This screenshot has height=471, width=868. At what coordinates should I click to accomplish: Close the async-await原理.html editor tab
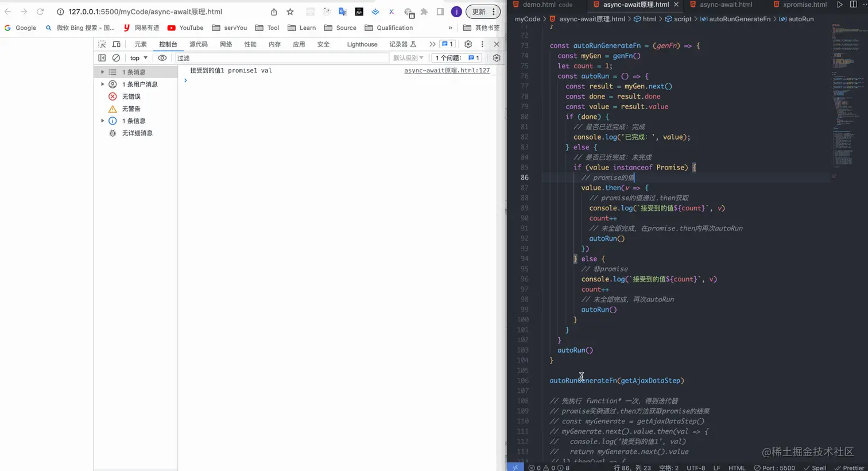tap(676, 5)
